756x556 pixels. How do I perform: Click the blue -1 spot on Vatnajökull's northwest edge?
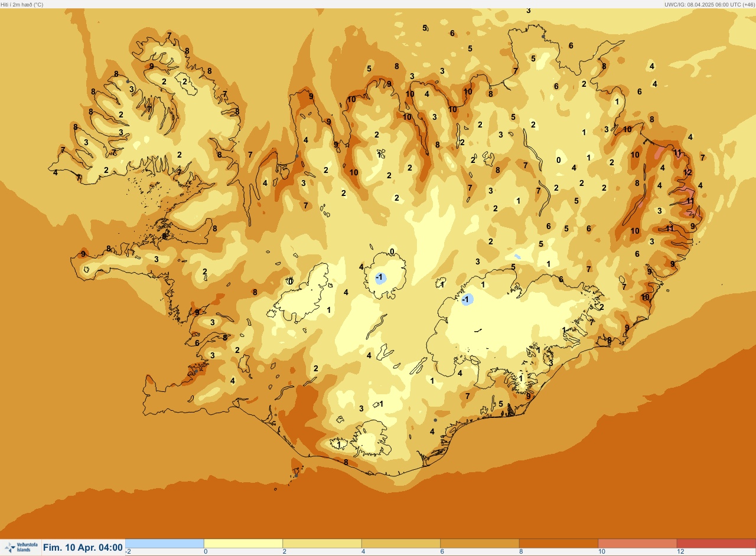click(x=467, y=300)
